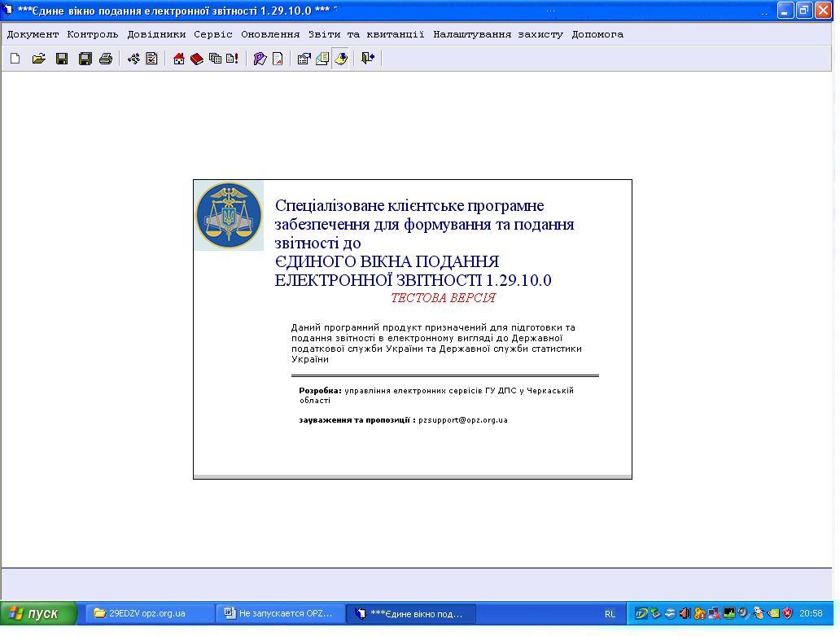The height and width of the screenshot is (636, 840).
Task: Close the Єдине вікно application window
Action: point(824,11)
